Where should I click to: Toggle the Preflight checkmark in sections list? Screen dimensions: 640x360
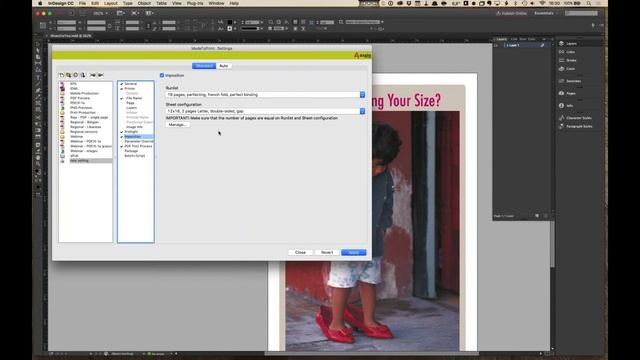(x=122, y=132)
